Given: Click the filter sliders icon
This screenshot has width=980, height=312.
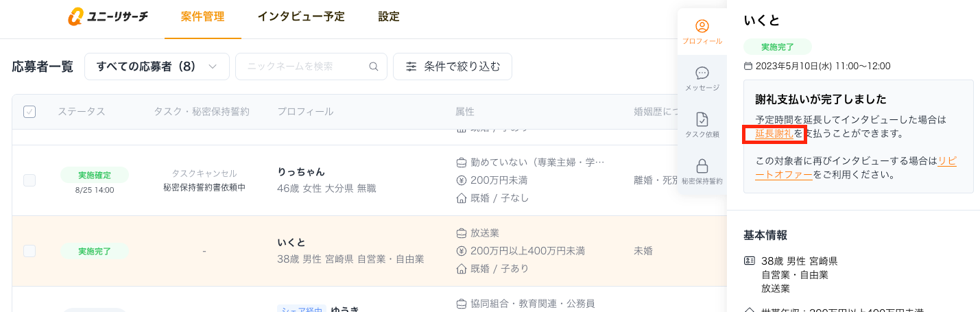Looking at the screenshot, I should (411, 67).
